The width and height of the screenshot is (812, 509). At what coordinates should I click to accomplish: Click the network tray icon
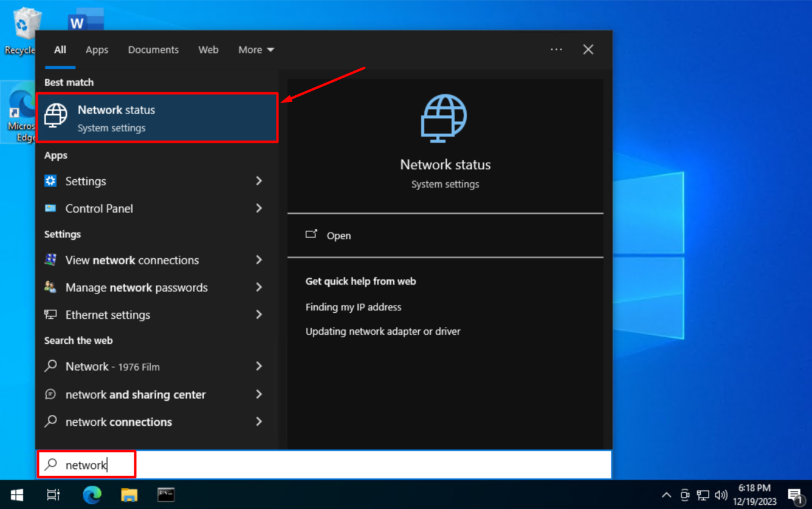click(x=703, y=495)
